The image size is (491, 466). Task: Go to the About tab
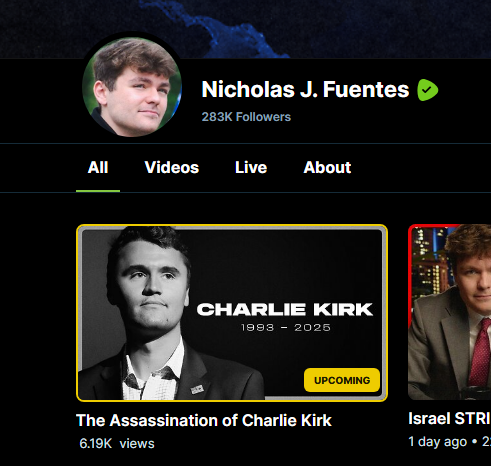pyautogui.click(x=327, y=167)
